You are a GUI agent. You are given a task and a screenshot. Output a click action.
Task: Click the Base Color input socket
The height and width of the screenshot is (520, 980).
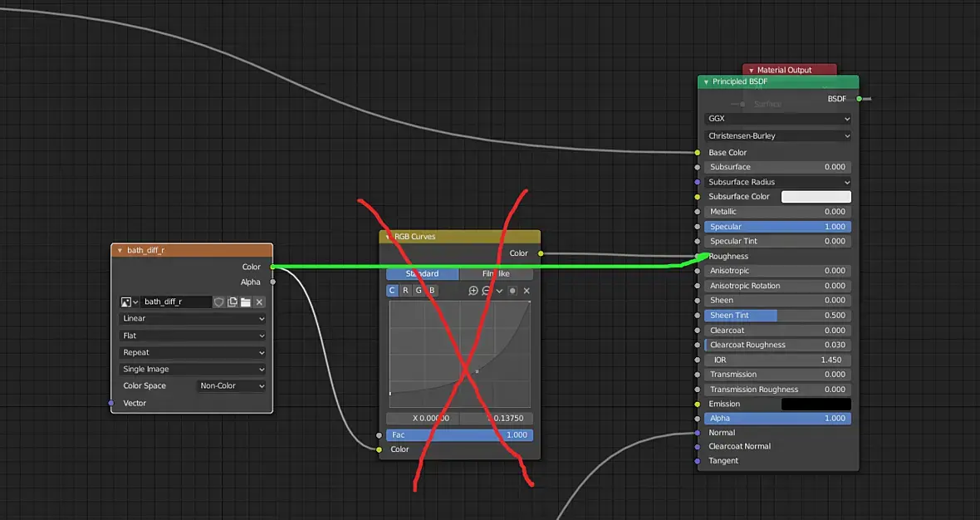pos(698,153)
